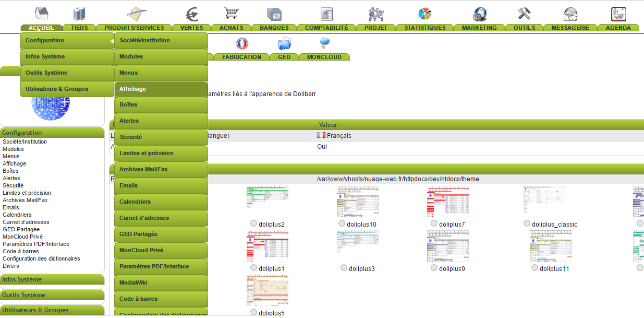Viewport: 644px width, 318px height.
Task: Click the buildings icon above TIERS
Action: click(79, 14)
